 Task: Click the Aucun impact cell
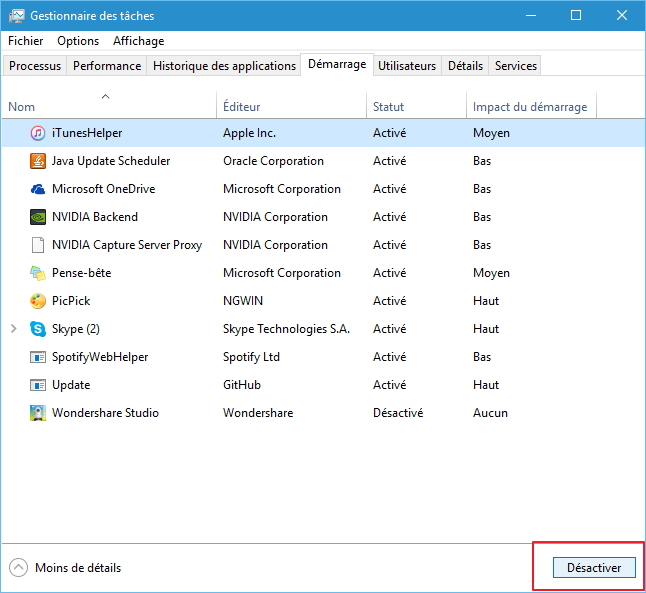490,413
